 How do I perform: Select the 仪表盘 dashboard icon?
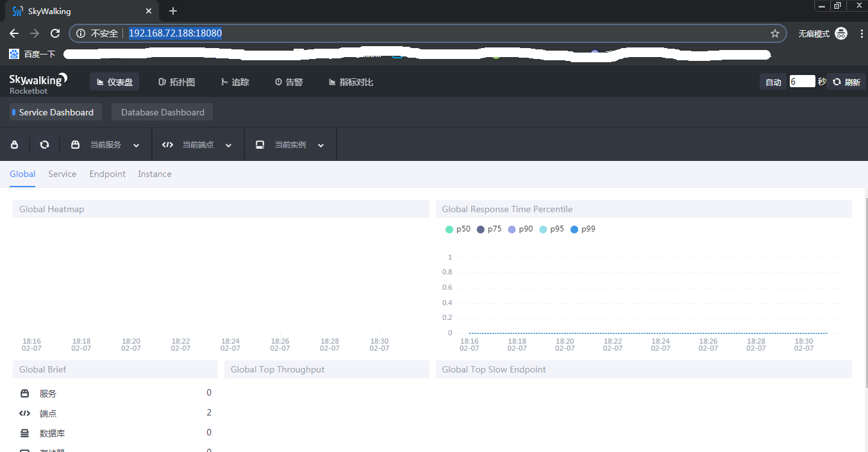click(114, 81)
